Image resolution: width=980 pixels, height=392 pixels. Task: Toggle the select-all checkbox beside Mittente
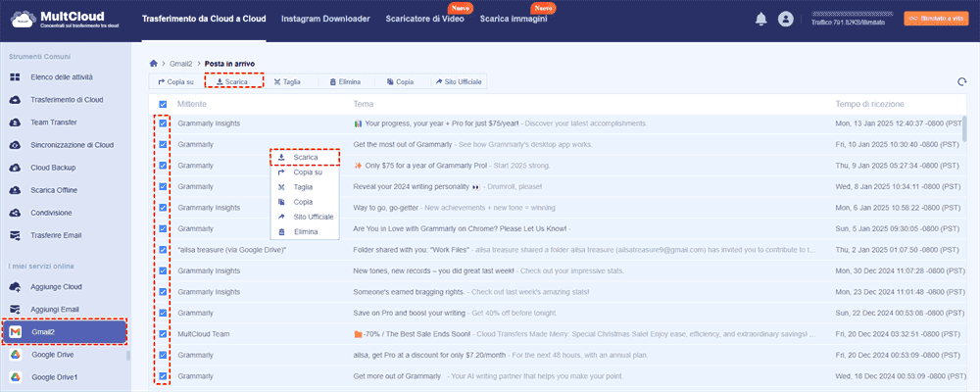tap(163, 105)
